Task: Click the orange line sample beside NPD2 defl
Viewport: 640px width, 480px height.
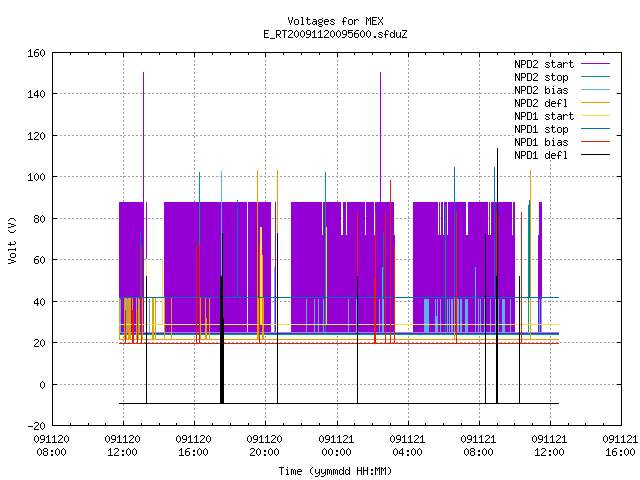Action: (x=595, y=103)
